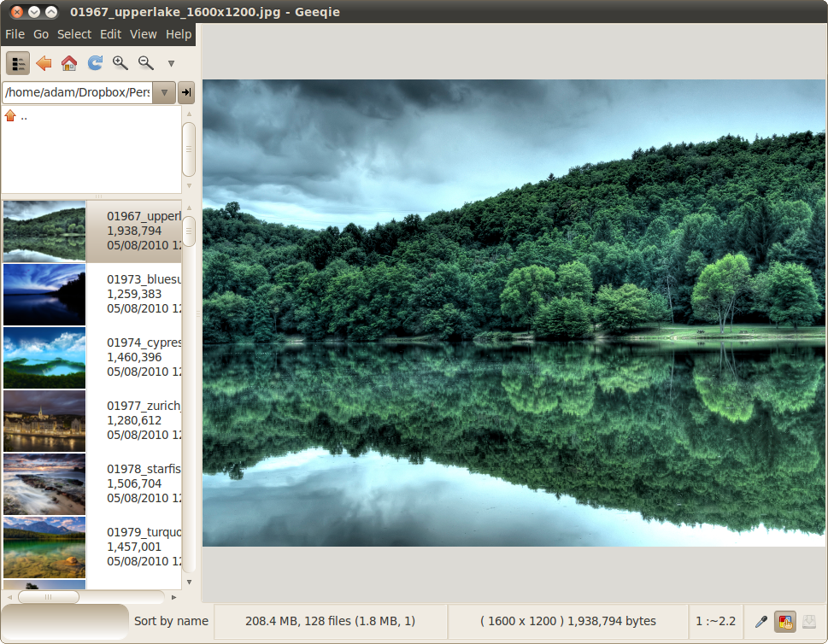Zoom out using the magnifier-minus icon
Image resolution: width=828 pixels, height=644 pixels.
(145, 62)
